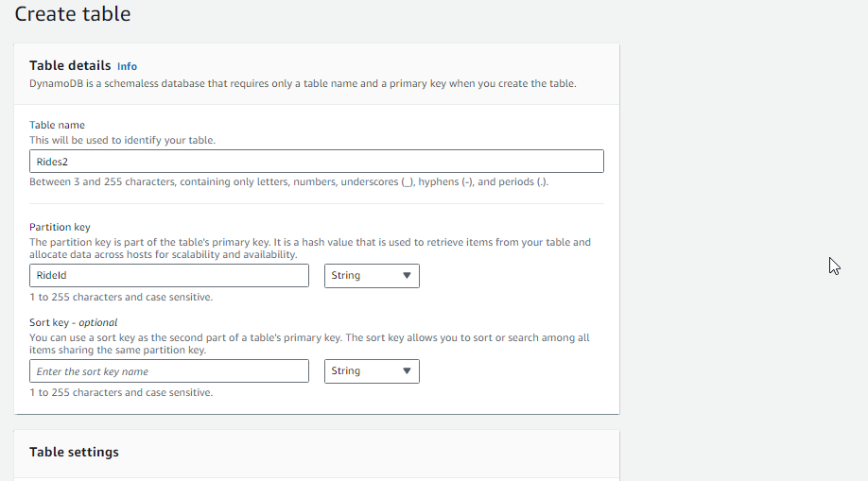The image size is (868, 481).
Task: Click the partition key type dropdown arrow
Action: (407, 276)
